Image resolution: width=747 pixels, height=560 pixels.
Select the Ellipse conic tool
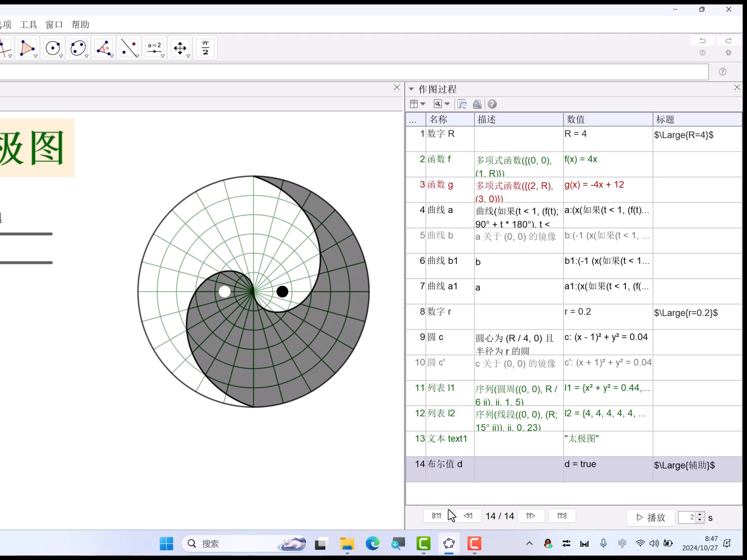click(x=78, y=48)
